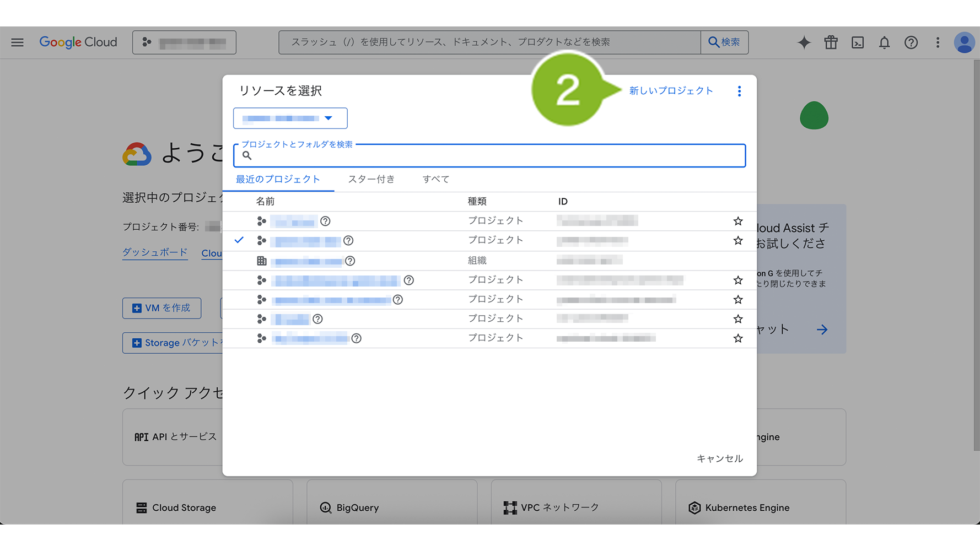Click the user account avatar
Screen dimensions: 980x551
coord(964,42)
